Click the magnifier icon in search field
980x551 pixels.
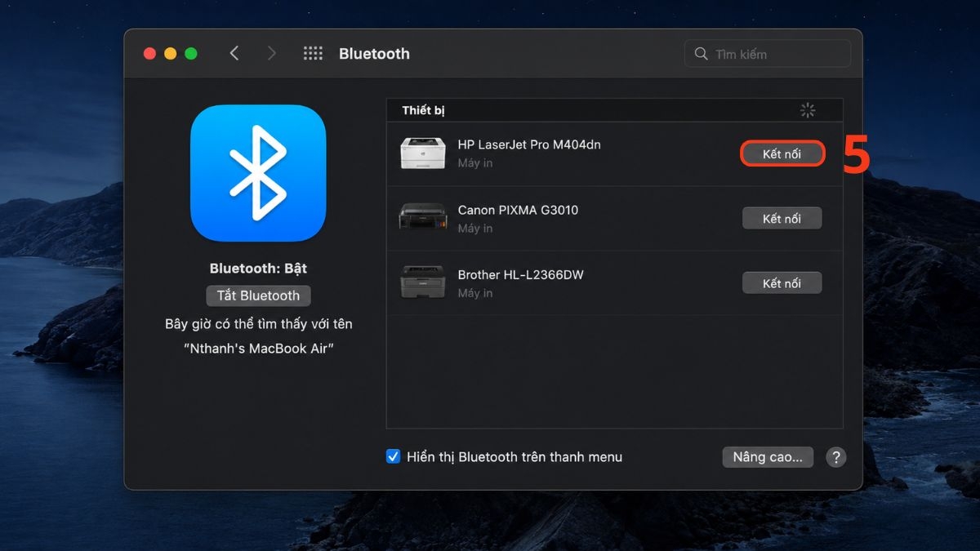coord(701,54)
